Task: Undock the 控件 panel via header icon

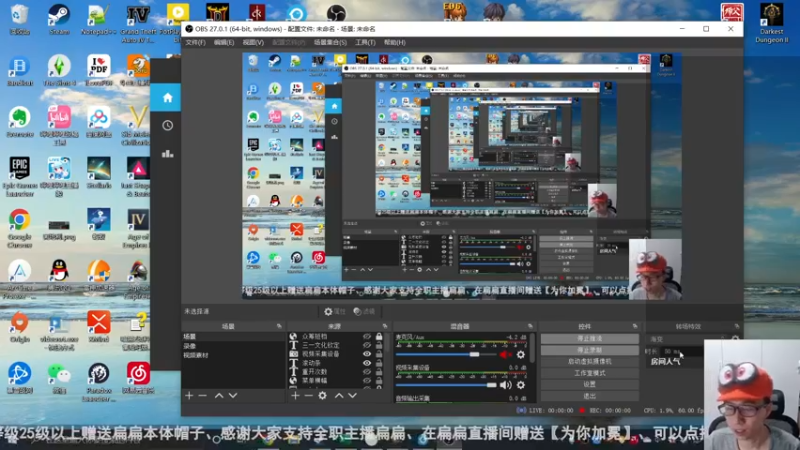Action: tap(635, 326)
